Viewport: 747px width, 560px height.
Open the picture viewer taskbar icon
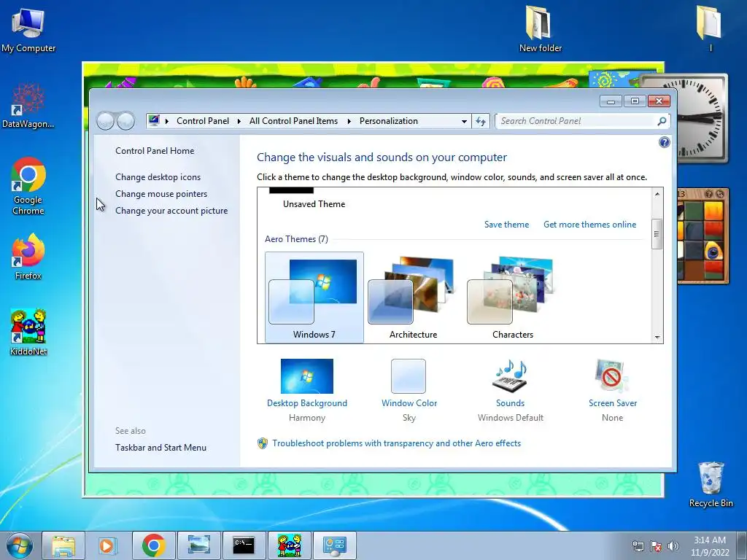point(198,545)
